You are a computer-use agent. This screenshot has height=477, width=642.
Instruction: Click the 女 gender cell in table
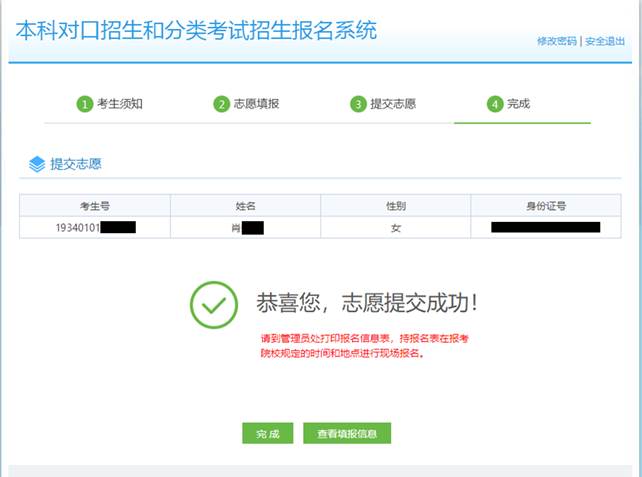(396, 228)
